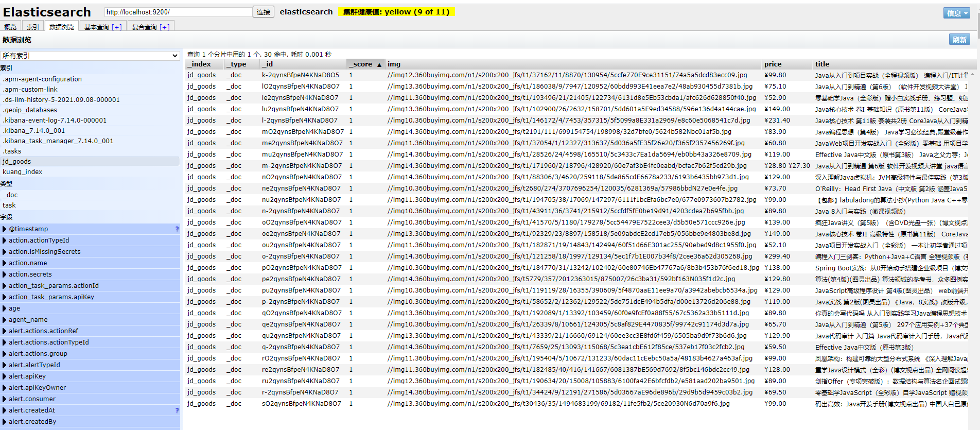Add new basic query with [+]
980x430 pixels.
click(x=117, y=27)
